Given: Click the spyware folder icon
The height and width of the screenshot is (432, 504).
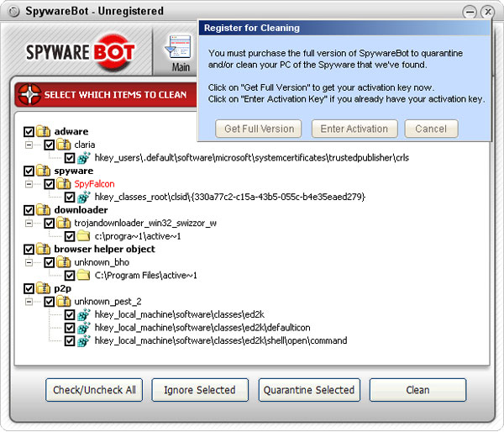Looking at the screenshot, I should [43, 171].
